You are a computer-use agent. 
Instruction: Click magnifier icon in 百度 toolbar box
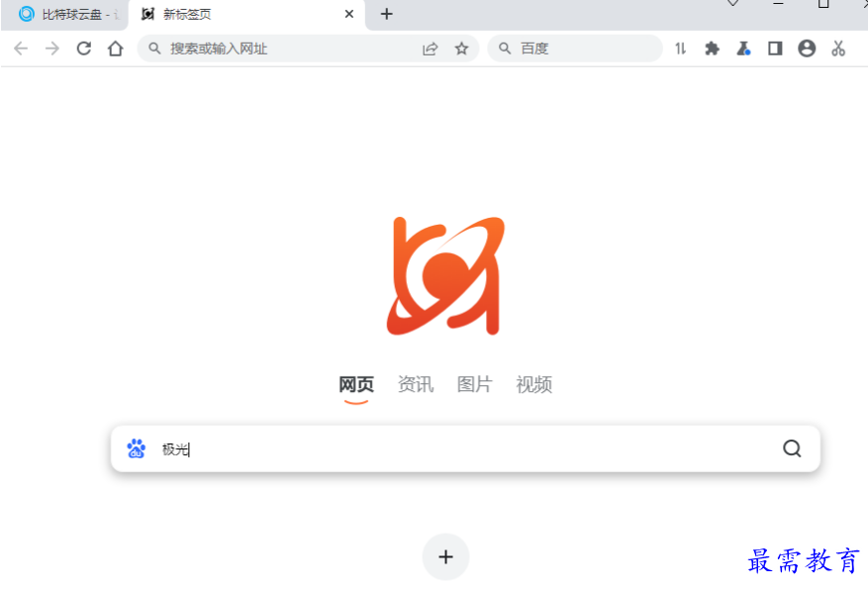(x=505, y=49)
